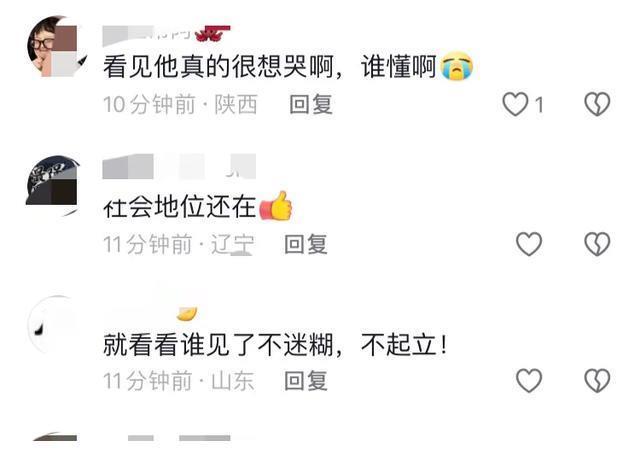This screenshot has width=640, height=451.
Task: Tap the crying emoji in first comment
Action: (457, 66)
